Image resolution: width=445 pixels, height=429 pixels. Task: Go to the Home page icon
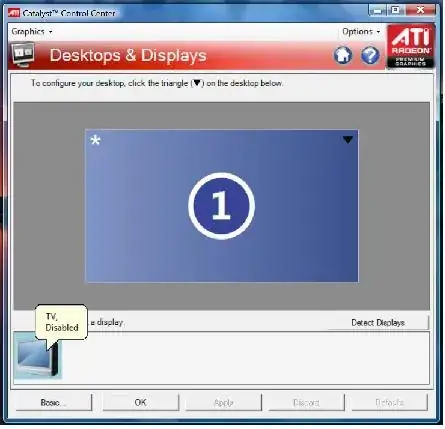tap(343, 55)
